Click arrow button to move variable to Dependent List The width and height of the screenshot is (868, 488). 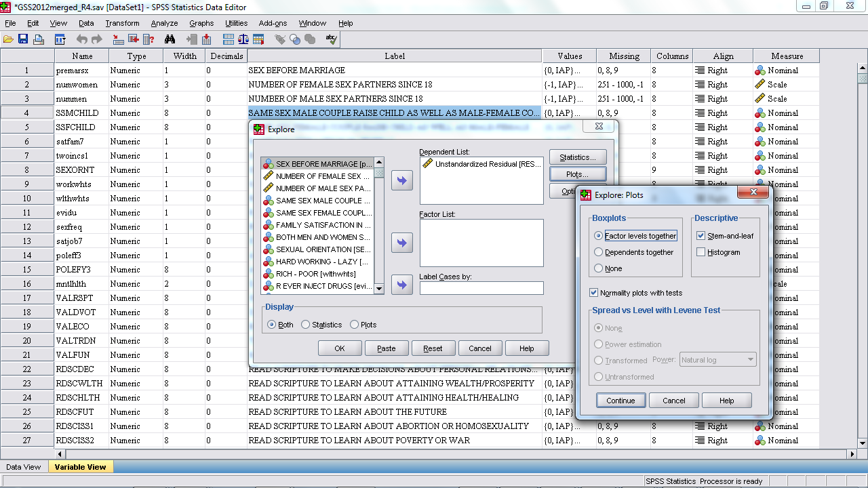[x=402, y=180]
